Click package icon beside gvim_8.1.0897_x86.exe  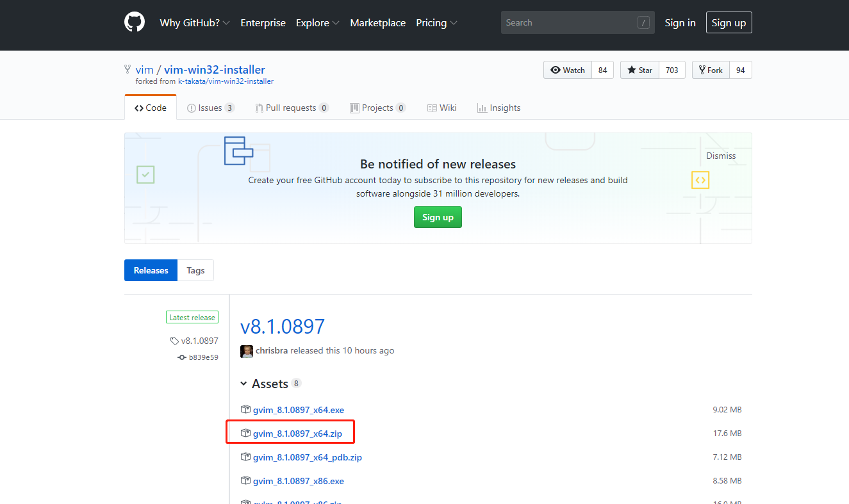245,480
